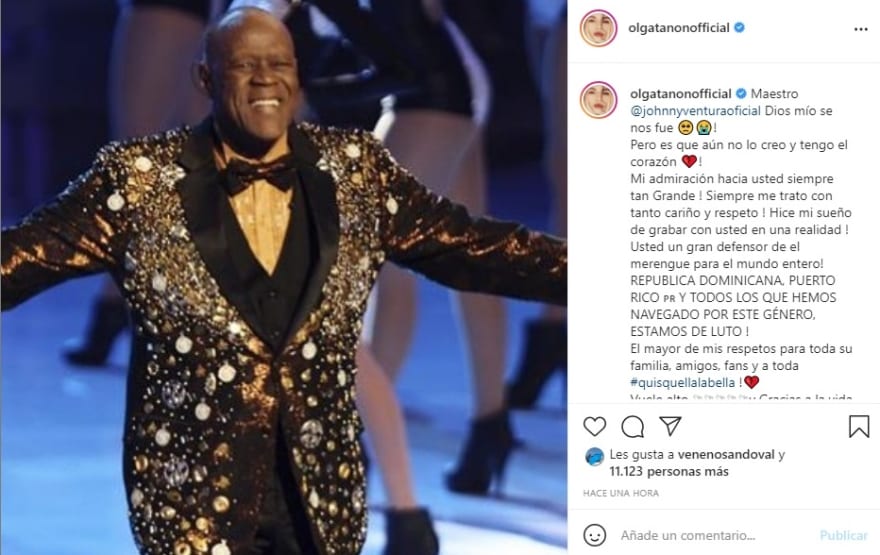Share post with paper plane icon
Viewport: 880px width, 555px height.
(x=670, y=426)
